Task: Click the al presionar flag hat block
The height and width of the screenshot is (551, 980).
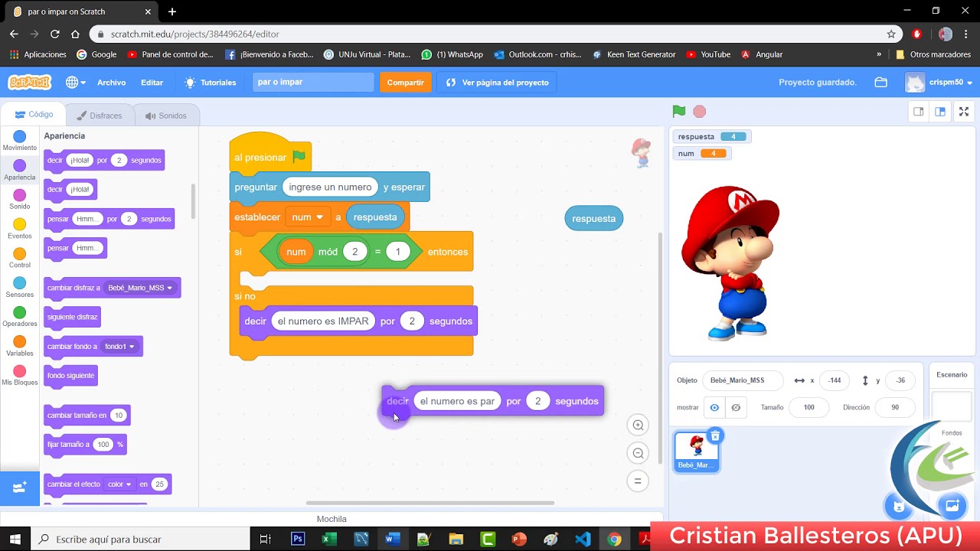Action: [x=269, y=157]
